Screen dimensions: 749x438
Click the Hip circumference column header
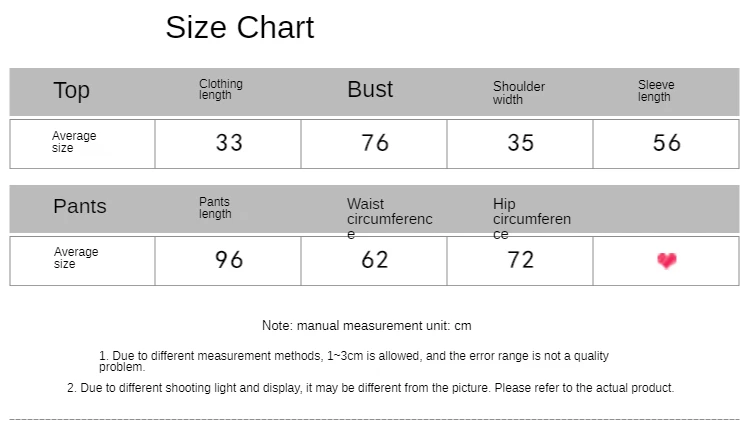click(x=531, y=218)
